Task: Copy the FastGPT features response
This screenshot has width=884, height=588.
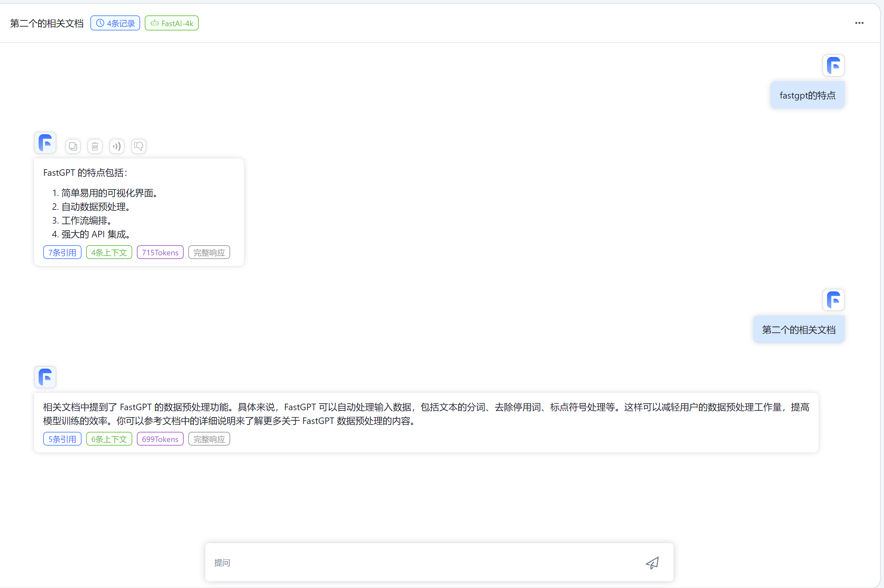Action: [x=73, y=146]
